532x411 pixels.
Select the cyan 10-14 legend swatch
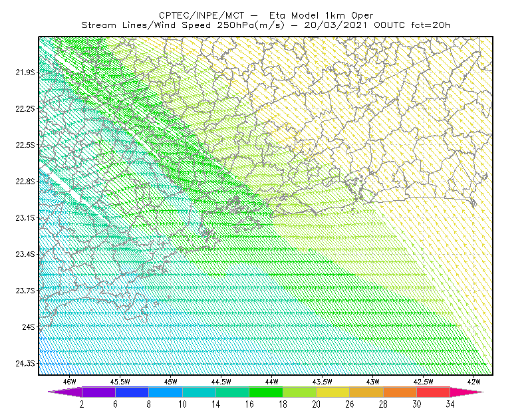click(199, 392)
